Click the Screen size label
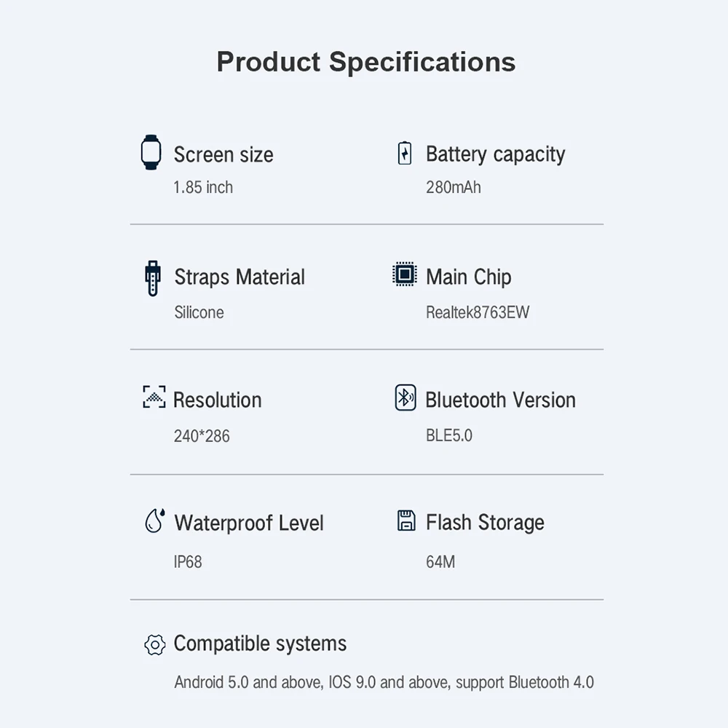The image size is (728, 728). coord(223,154)
